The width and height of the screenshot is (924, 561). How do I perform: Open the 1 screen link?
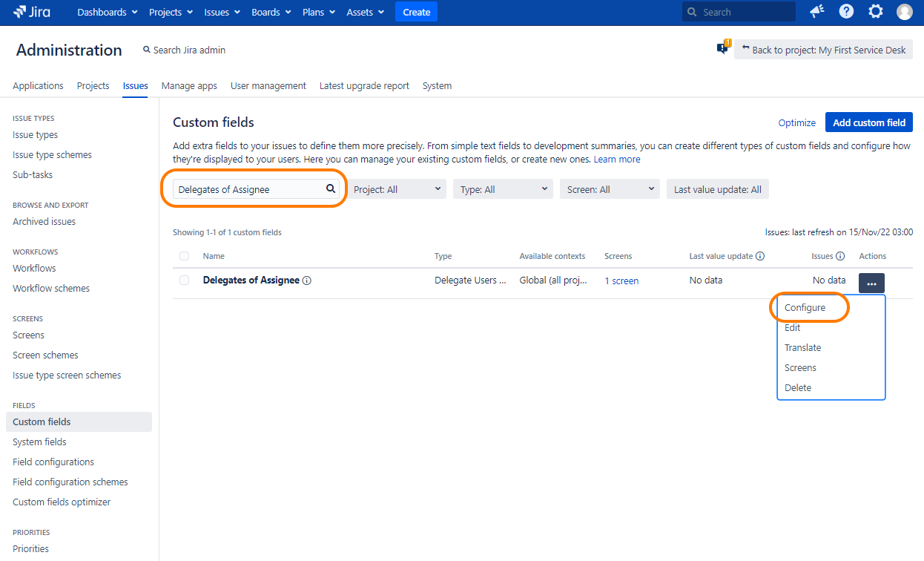621,281
